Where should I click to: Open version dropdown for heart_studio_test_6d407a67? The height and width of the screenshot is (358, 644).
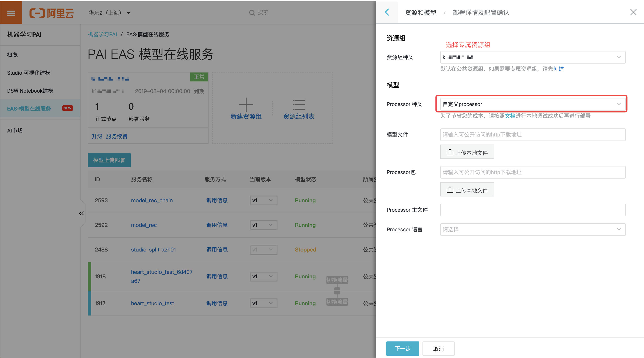coord(263,277)
